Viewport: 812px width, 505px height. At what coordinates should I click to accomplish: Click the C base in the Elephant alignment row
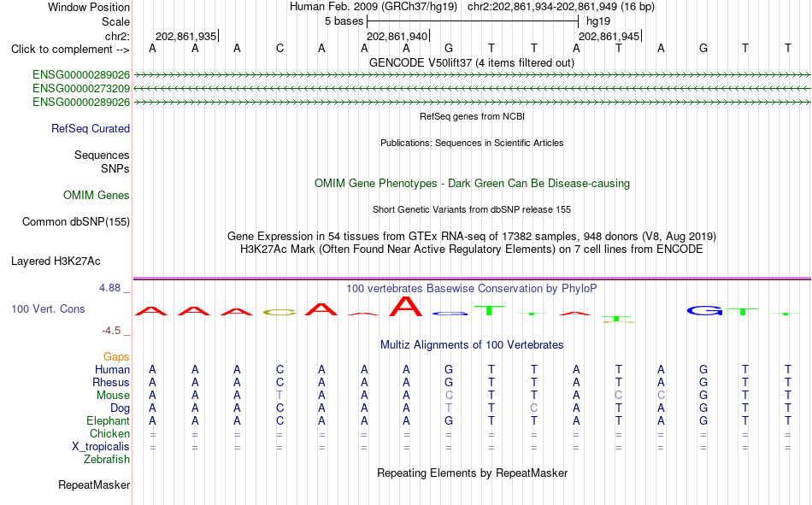coord(279,420)
